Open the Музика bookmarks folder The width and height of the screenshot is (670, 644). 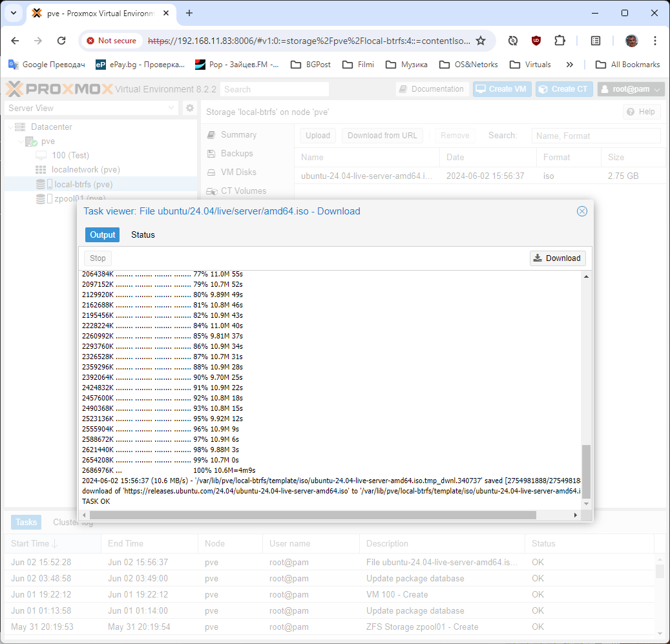(x=406, y=65)
